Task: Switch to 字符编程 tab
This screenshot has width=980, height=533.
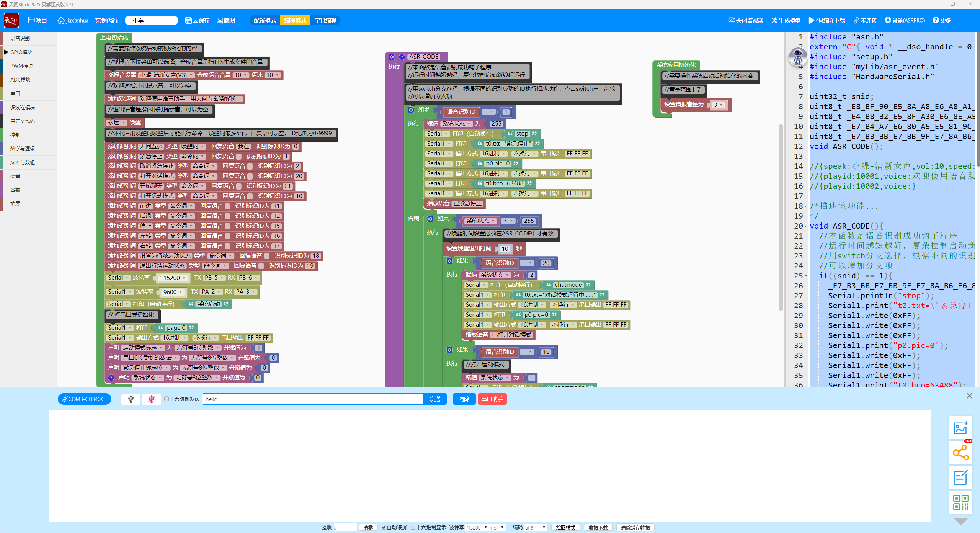Action: click(x=325, y=20)
